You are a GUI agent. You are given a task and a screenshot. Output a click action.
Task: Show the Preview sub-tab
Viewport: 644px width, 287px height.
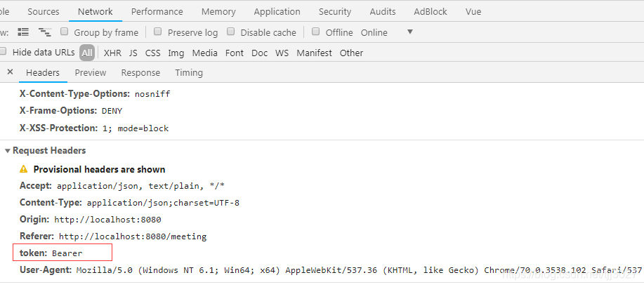click(91, 72)
